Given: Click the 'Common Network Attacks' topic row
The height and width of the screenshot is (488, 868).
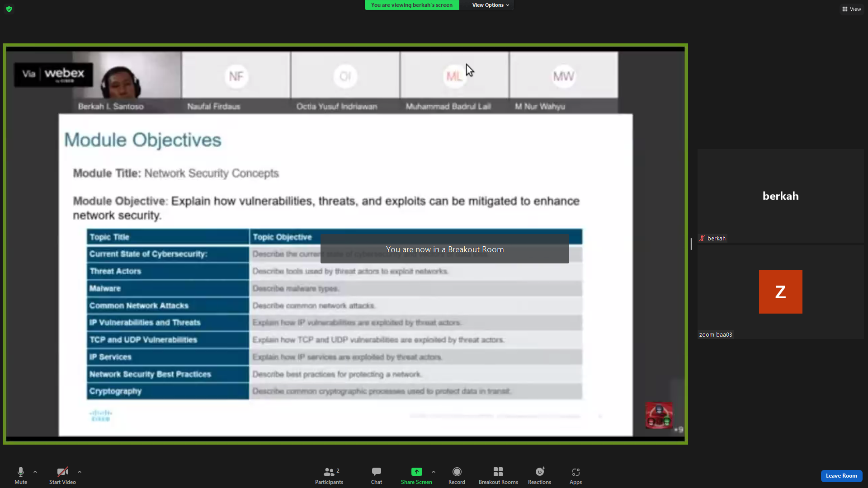Looking at the screenshot, I should pos(335,305).
